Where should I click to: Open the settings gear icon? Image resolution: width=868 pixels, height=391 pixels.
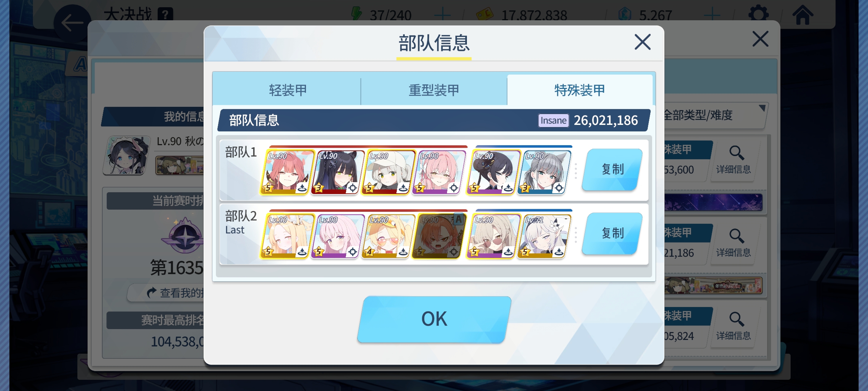758,14
